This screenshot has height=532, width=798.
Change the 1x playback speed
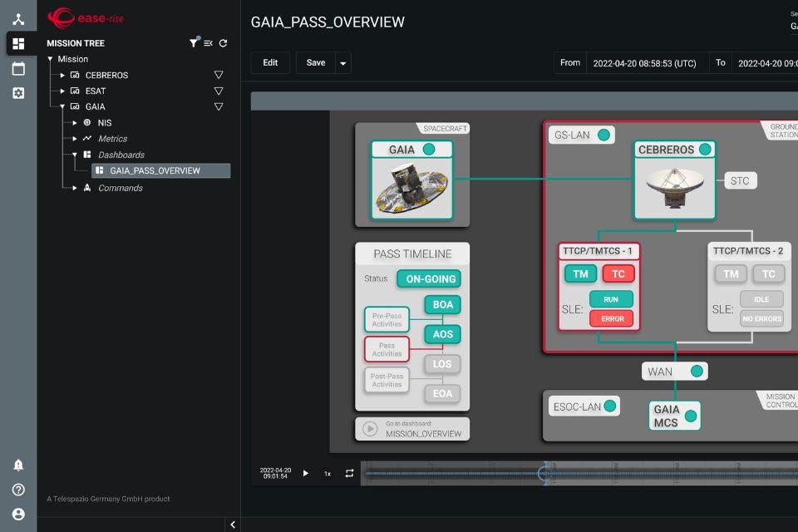point(328,474)
